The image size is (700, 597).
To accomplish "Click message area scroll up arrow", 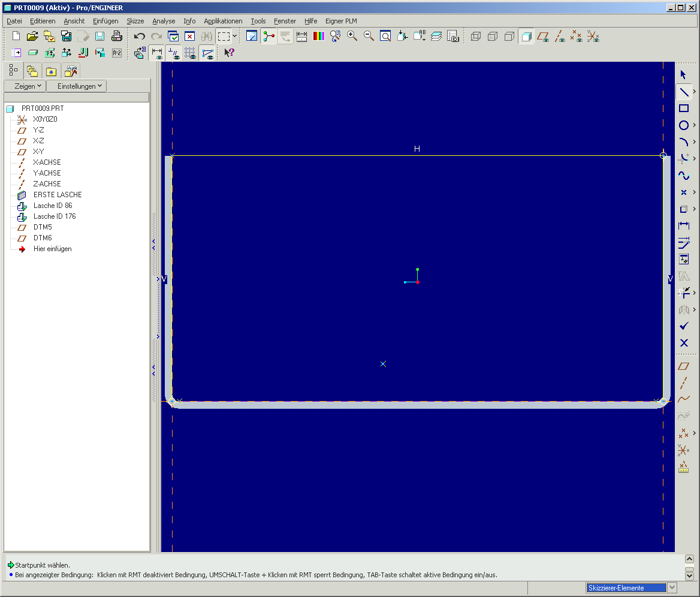I will [x=689, y=559].
